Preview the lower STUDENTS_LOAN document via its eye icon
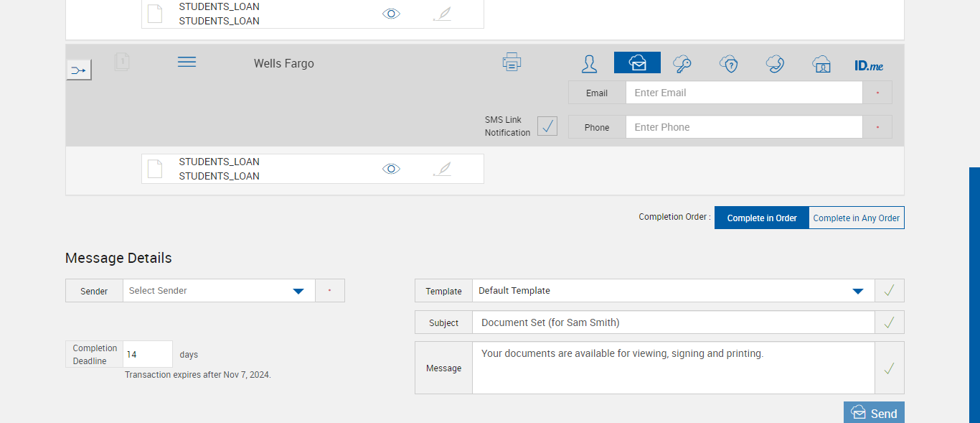 coord(391,169)
